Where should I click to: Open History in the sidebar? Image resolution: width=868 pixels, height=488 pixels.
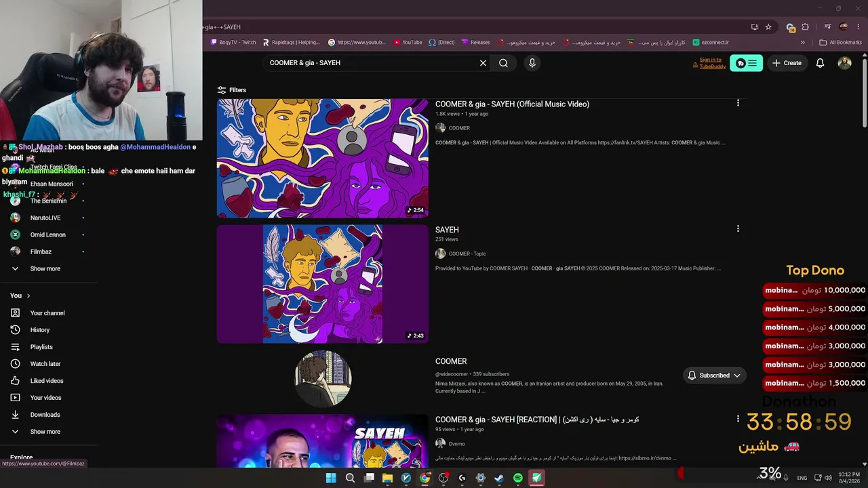[x=40, y=330]
